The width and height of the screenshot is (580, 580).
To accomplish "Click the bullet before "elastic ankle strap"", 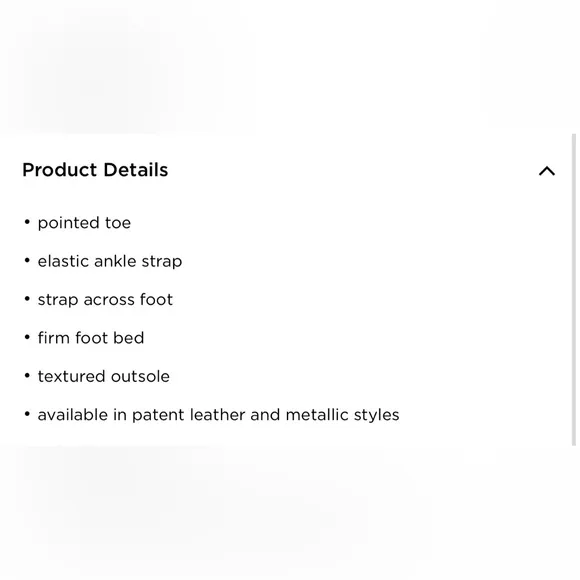I will pyautogui.click(x=27, y=260).
